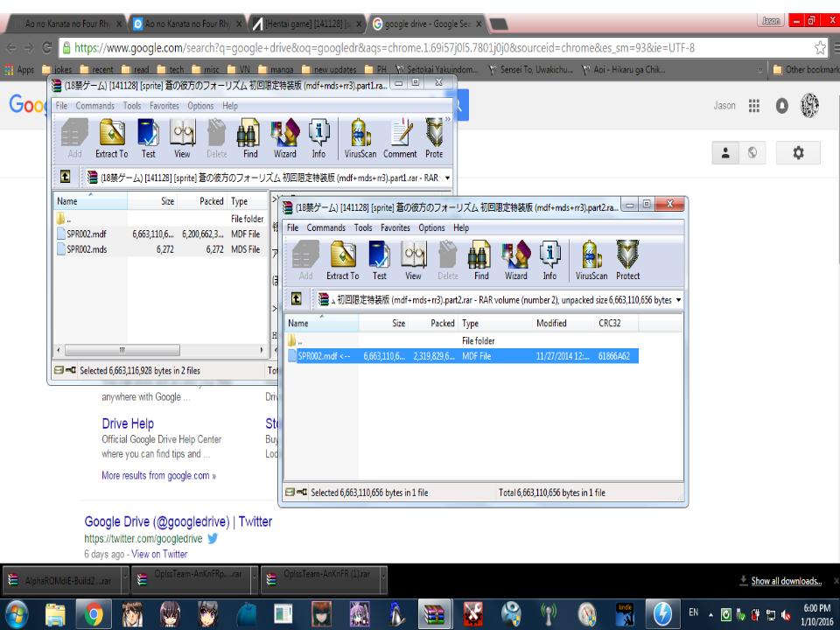The width and height of the screenshot is (840, 630).
Task: Click the Google search settings gear
Action: click(799, 150)
